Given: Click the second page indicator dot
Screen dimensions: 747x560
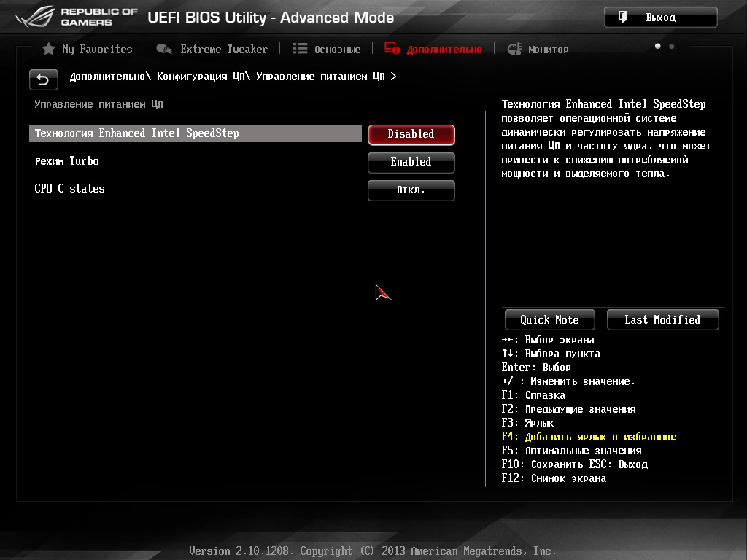Looking at the screenshot, I should click(672, 46).
